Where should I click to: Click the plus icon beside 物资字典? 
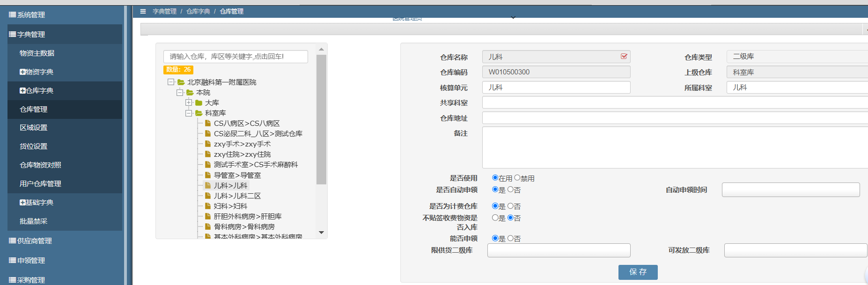pyautogui.click(x=22, y=72)
